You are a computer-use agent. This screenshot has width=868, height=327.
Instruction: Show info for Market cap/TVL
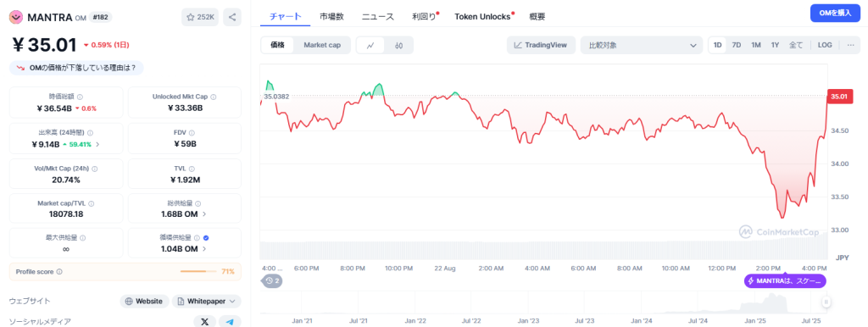pyautogui.click(x=92, y=203)
